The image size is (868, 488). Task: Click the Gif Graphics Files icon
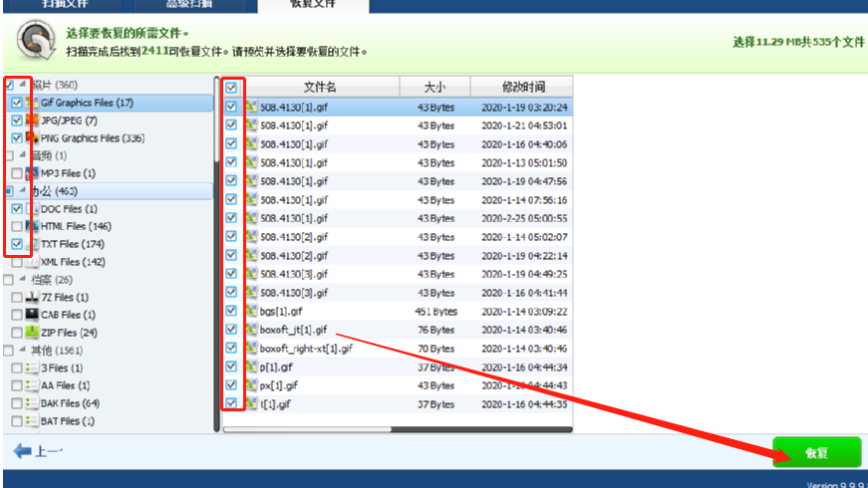[32, 103]
